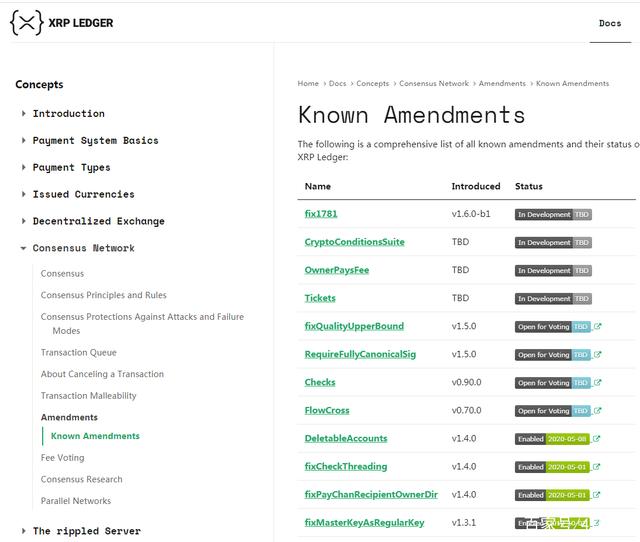
Task: Open Consensus Research sidebar page
Action: [81, 480]
